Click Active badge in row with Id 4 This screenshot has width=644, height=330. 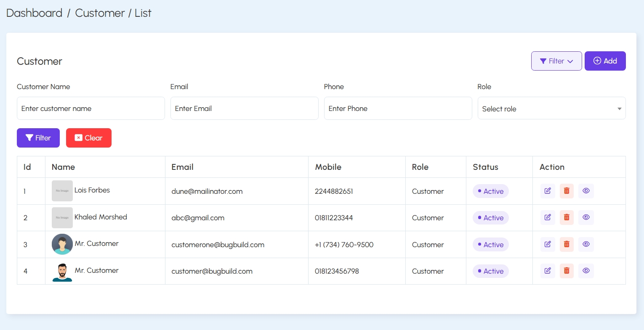pos(491,271)
